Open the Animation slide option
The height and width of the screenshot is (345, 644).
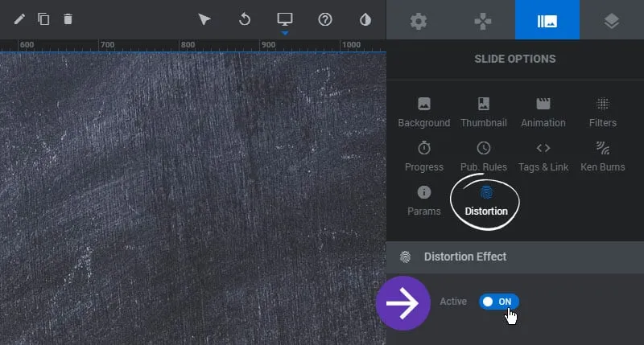click(543, 112)
